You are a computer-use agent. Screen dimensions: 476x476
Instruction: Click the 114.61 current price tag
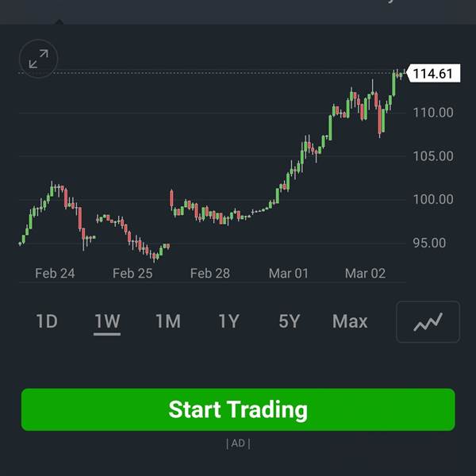click(x=433, y=74)
